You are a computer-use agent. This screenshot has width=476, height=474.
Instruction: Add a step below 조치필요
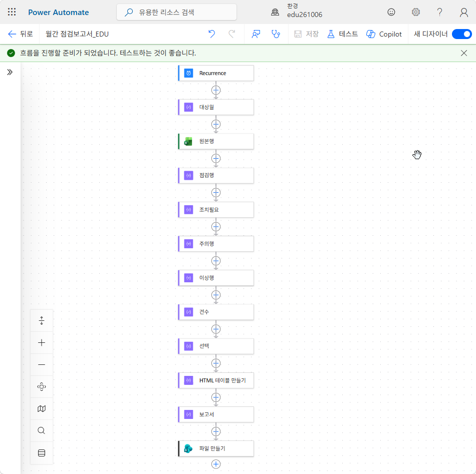[x=216, y=227]
